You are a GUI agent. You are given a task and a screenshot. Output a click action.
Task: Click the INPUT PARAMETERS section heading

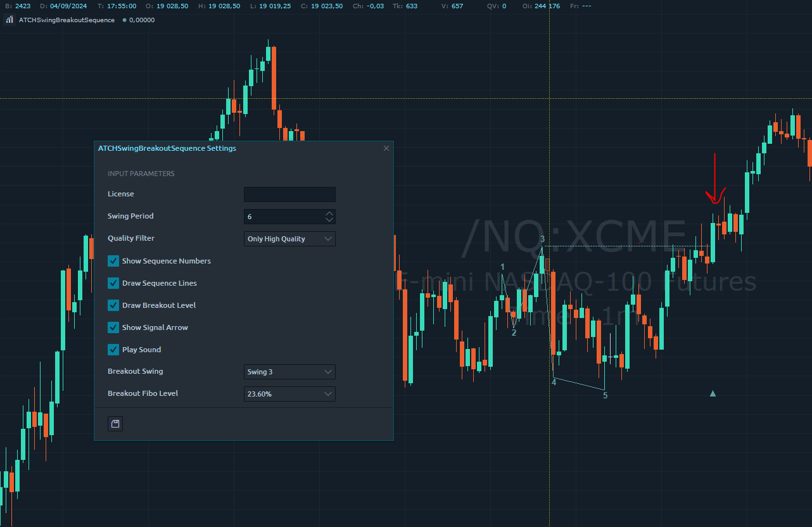[x=141, y=174]
